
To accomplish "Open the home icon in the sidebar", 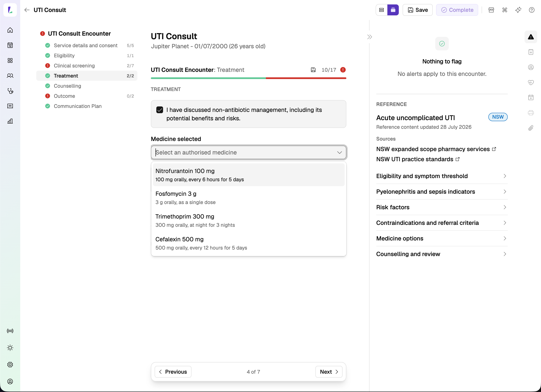I will click(x=10, y=30).
